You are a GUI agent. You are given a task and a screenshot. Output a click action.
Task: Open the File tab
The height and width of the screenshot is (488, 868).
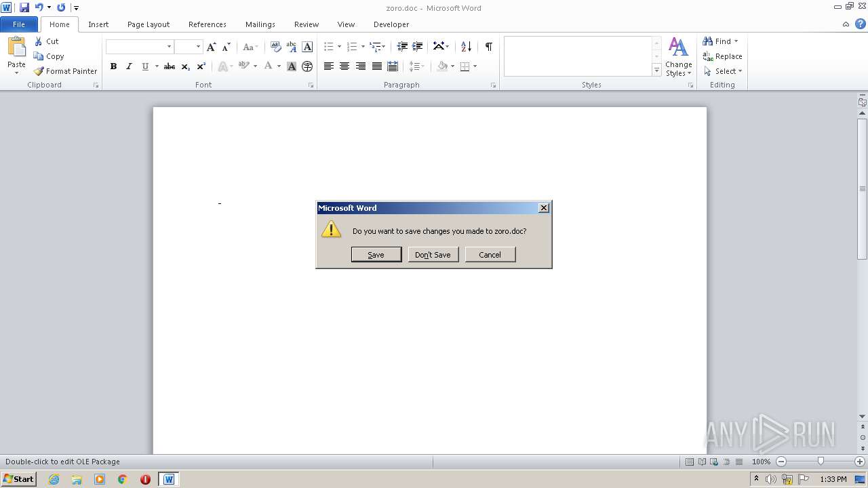coord(19,24)
